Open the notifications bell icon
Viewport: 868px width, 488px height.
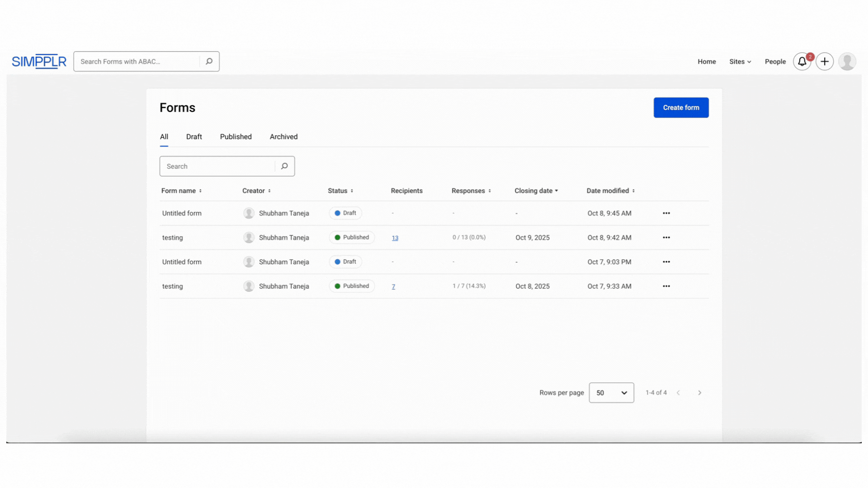tap(802, 61)
